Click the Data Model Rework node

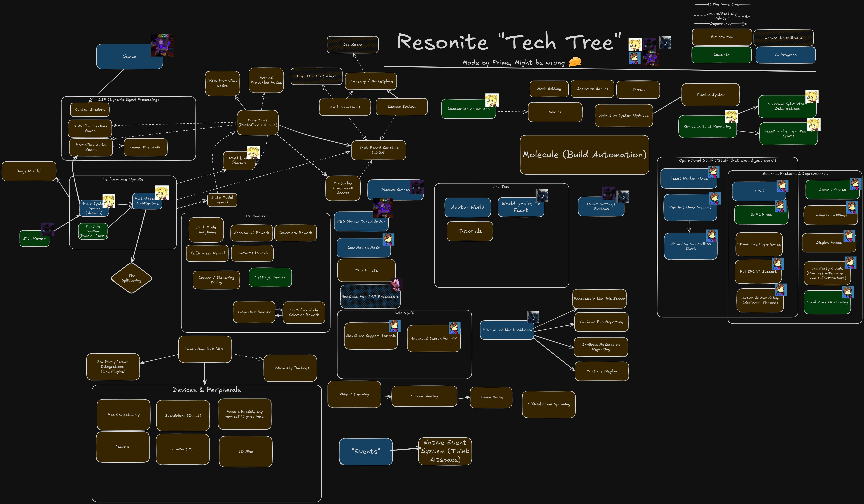(x=222, y=200)
